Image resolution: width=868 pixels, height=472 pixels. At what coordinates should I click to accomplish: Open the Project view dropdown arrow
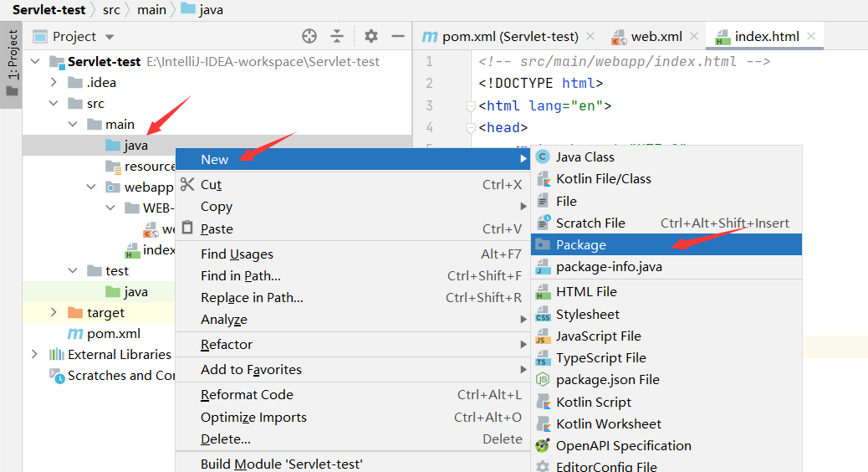pyautogui.click(x=110, y=37)
